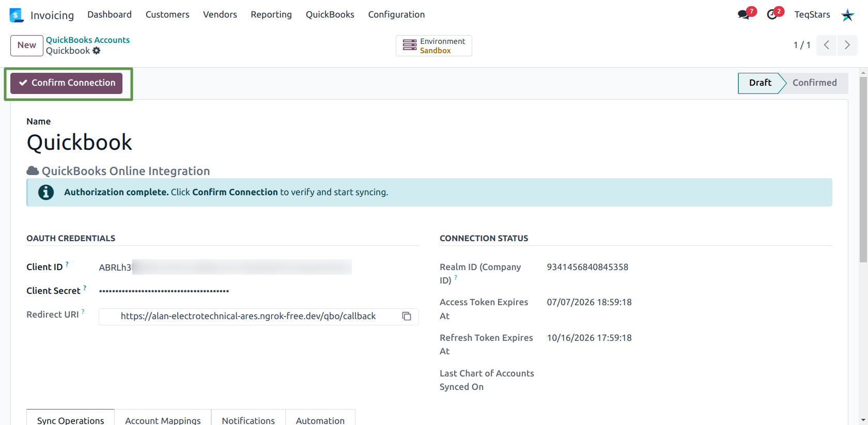Open the Vendors menu
Image resolution: width=868 pixels, height=425 pixels.
[220, 14]
